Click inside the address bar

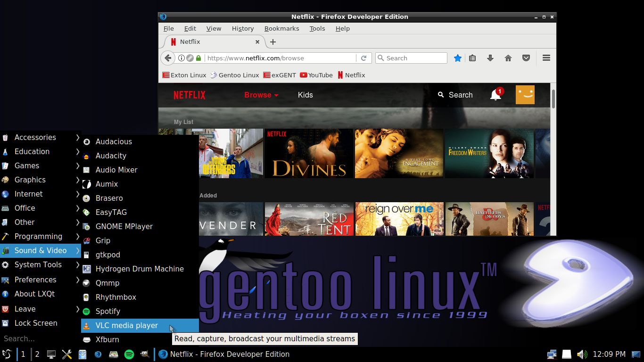coord(283,58)
